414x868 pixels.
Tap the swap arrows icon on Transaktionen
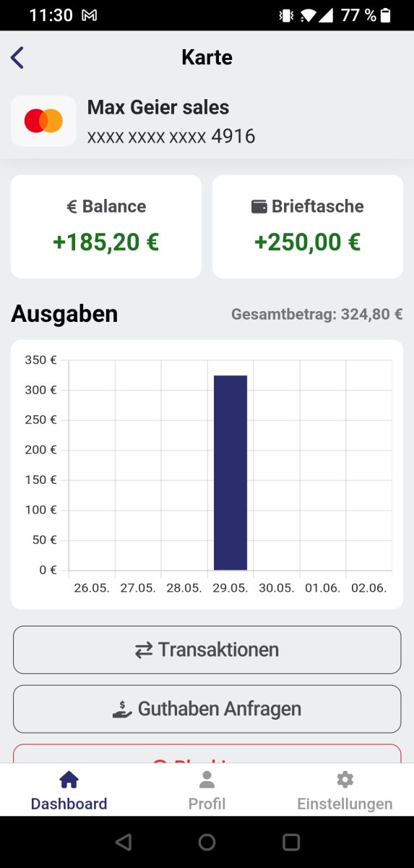[144, 650]
